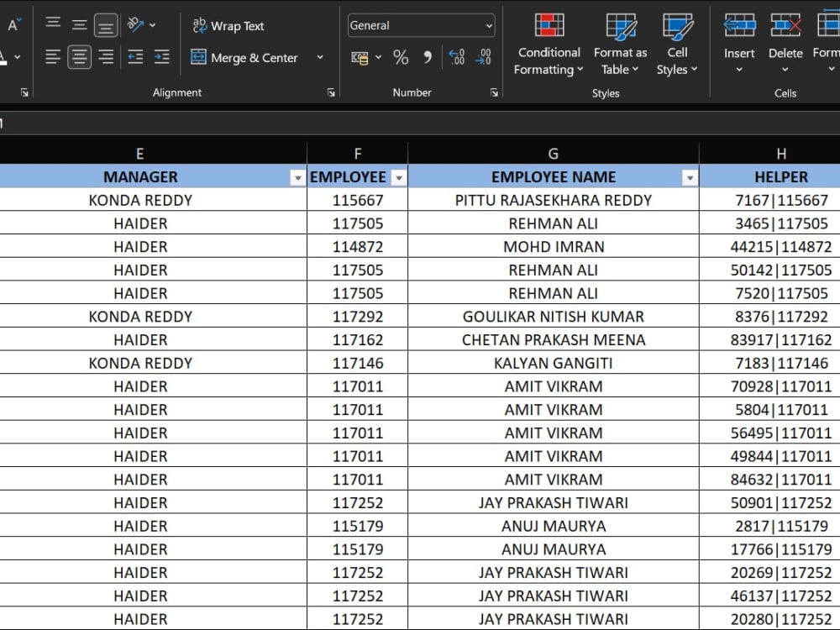840x630 pixels.
Task: Apply Top Align to cells
Action: click(53, 24)
